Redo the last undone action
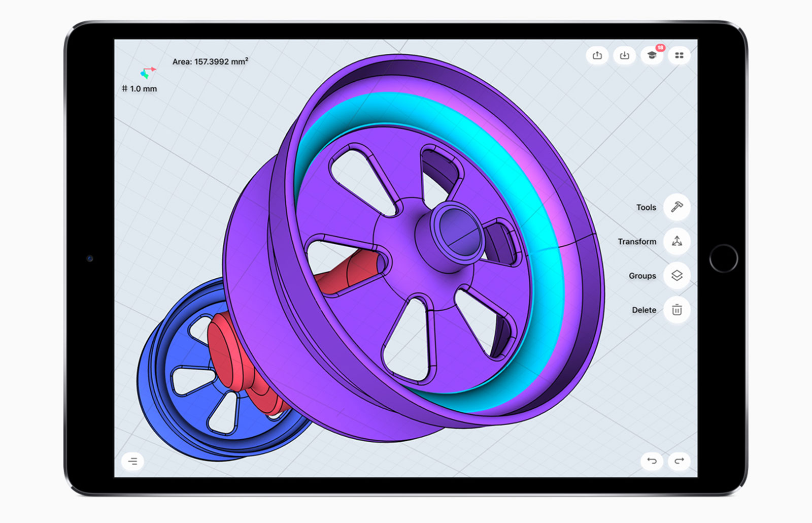 (x=679, y=461)
